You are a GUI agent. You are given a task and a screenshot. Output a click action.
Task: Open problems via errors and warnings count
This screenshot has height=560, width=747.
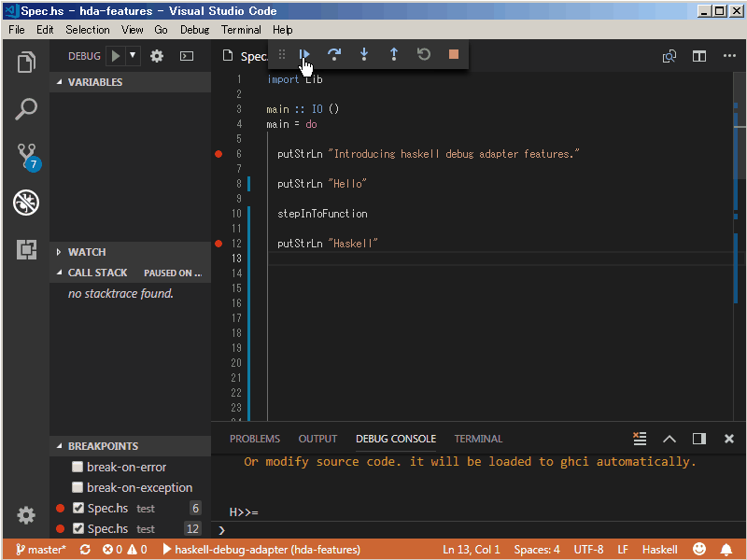pyautogui.click(x=125, y=550)
